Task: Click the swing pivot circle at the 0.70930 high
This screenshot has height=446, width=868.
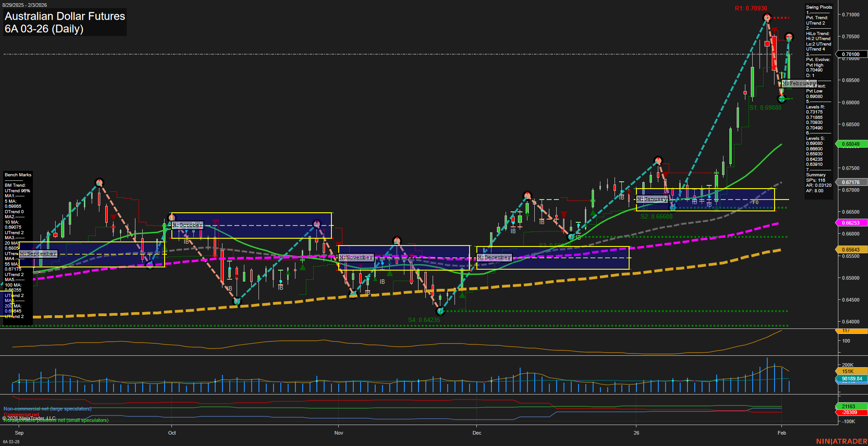Action: pos(767,17)
